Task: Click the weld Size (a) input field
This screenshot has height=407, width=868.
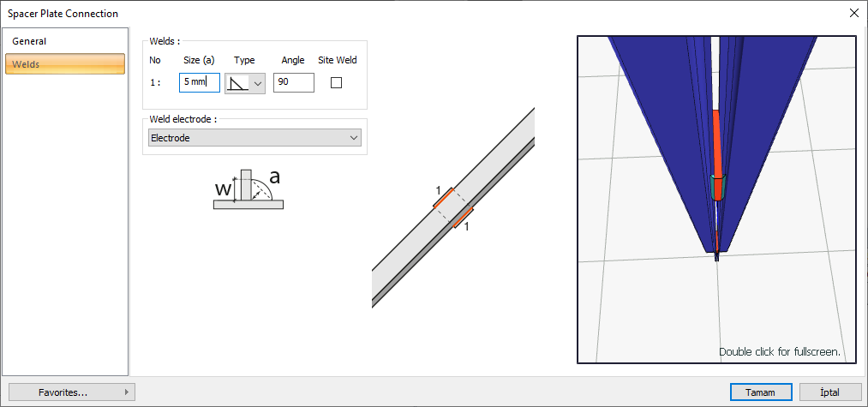Action: (200, 82)
